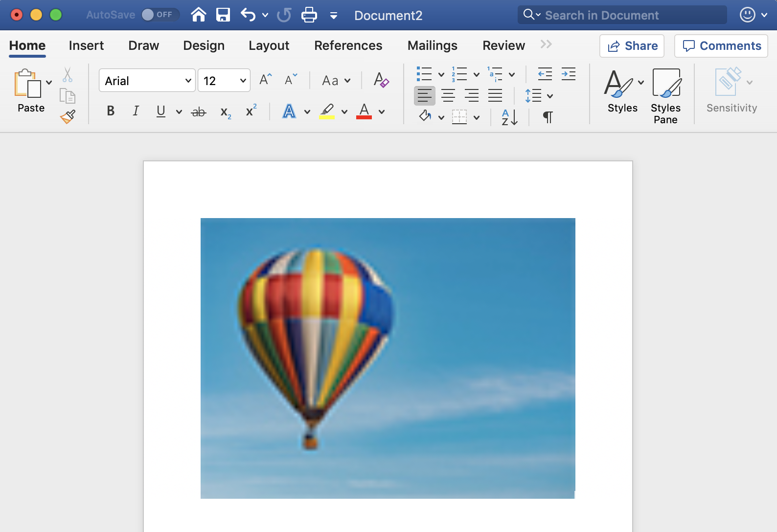
Task: Toggle AutoSave switch on
Action: coord(160,15)
